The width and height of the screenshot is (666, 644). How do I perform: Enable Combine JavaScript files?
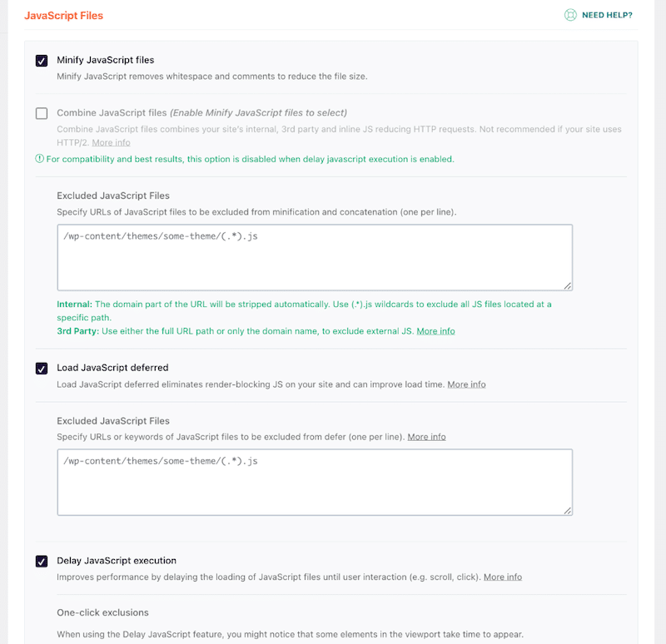(41, 112)
